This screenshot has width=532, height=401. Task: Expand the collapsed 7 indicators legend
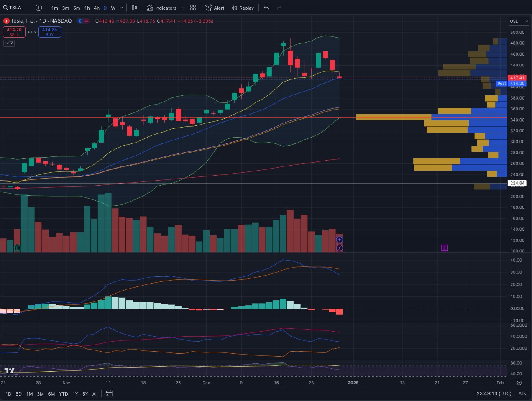tap(9, 43)
